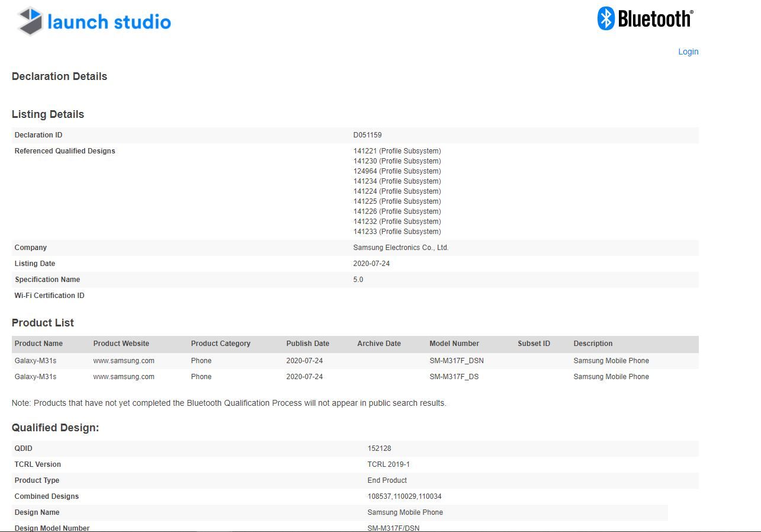Click the Listing Date label
Image resolution: width=761 pixels, height=532 pixels.
[35, 264]
